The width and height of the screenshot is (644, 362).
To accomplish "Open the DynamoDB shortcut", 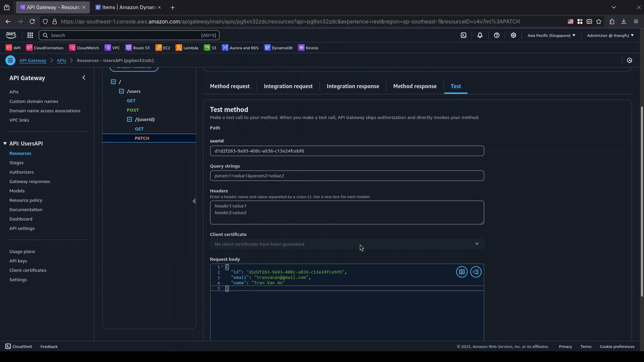I will pos(278,48).
